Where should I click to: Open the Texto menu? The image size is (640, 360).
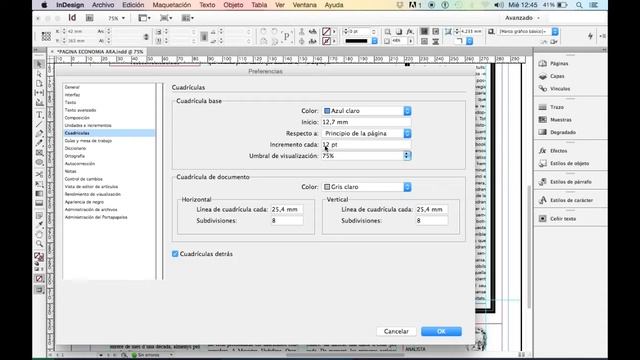(207, 5)
